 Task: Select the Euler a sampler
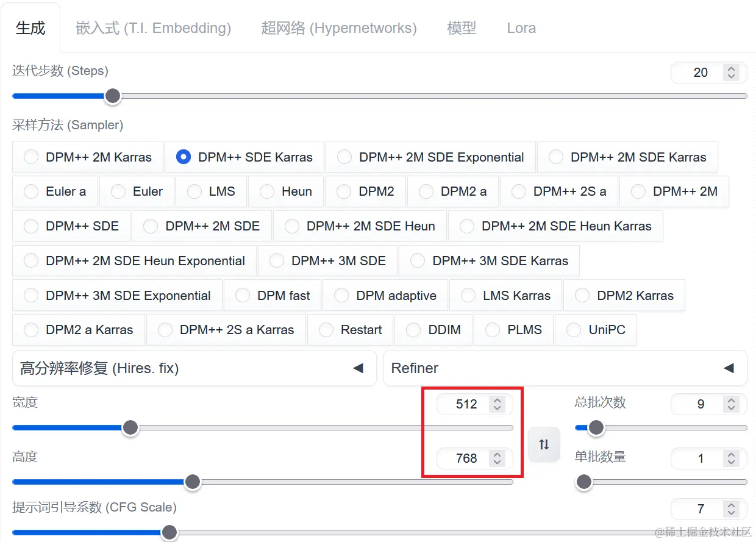55,191
